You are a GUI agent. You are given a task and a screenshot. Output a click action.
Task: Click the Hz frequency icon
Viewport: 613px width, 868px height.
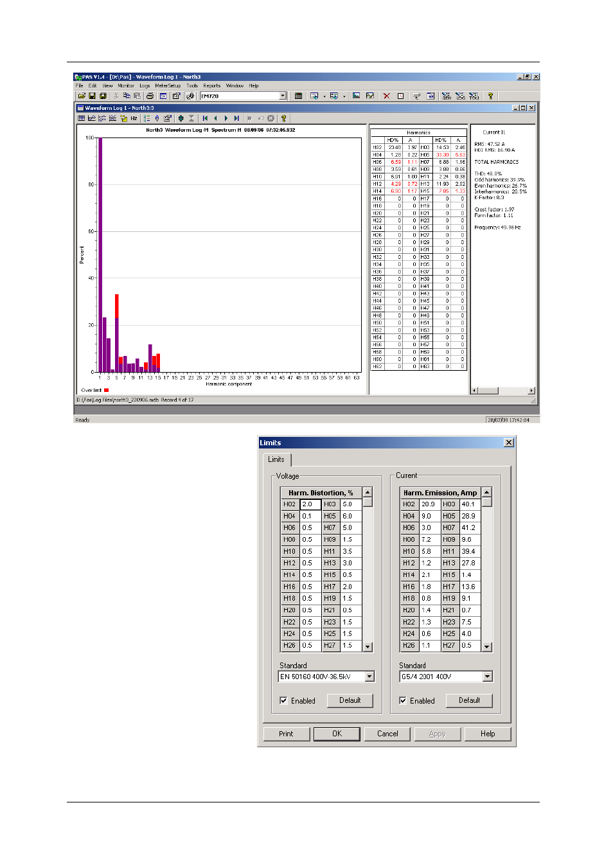pyautogui.click(x=134, y=118)
